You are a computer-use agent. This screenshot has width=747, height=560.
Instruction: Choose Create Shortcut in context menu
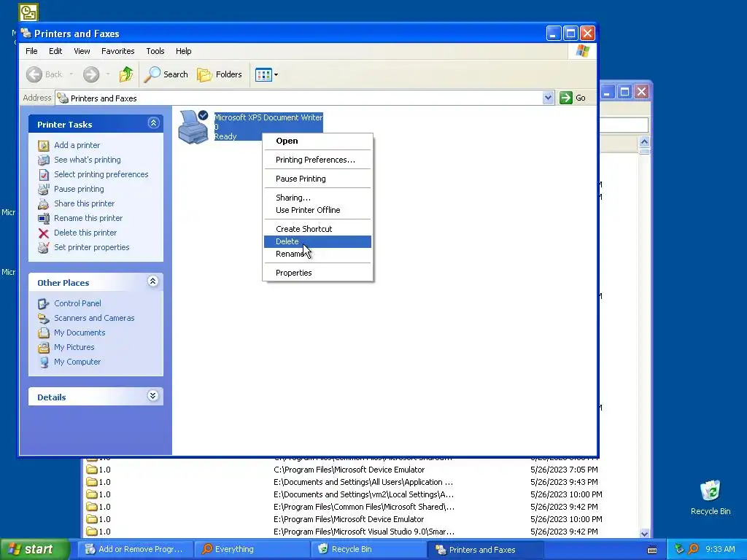coord(317,229)
